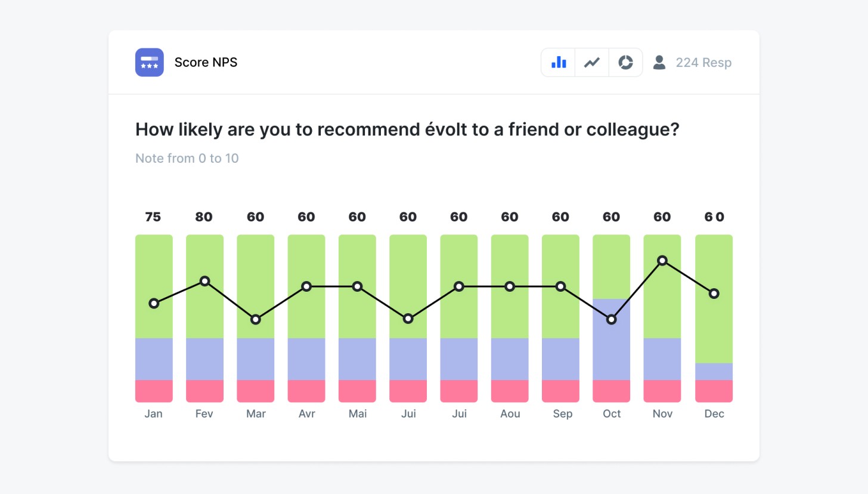Select the Score NPS card header

tap(205, 62)
